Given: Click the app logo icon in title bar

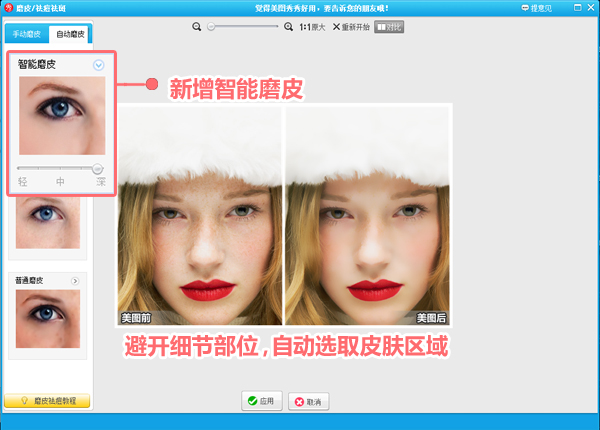Looking at the screenshot, I should 8,8.
